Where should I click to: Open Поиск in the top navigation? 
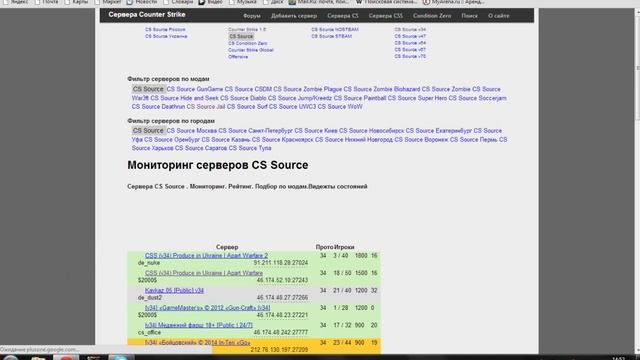point(469,16)
